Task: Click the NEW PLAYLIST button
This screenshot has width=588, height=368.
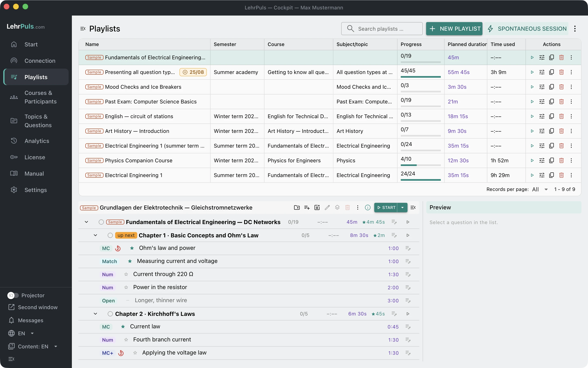Action: (x=454, y=29)
